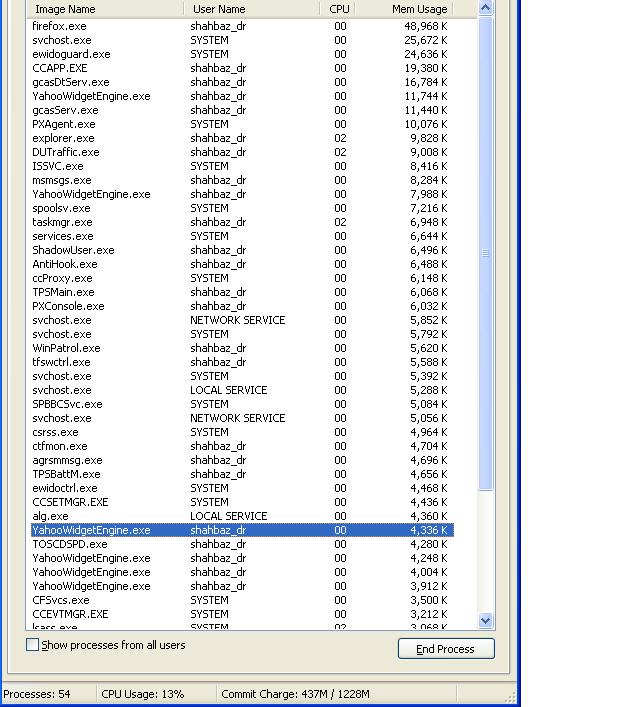This screenshot has height=707, width=640.
Task: Select the PXAgent.exe process
Action: pos(242,124)
